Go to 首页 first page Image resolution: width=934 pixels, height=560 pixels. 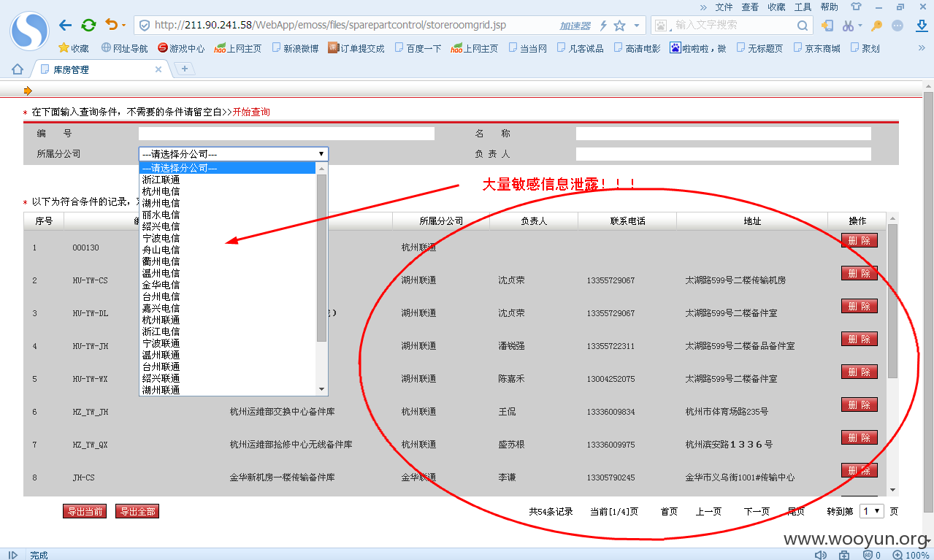[x=669, y=512]
